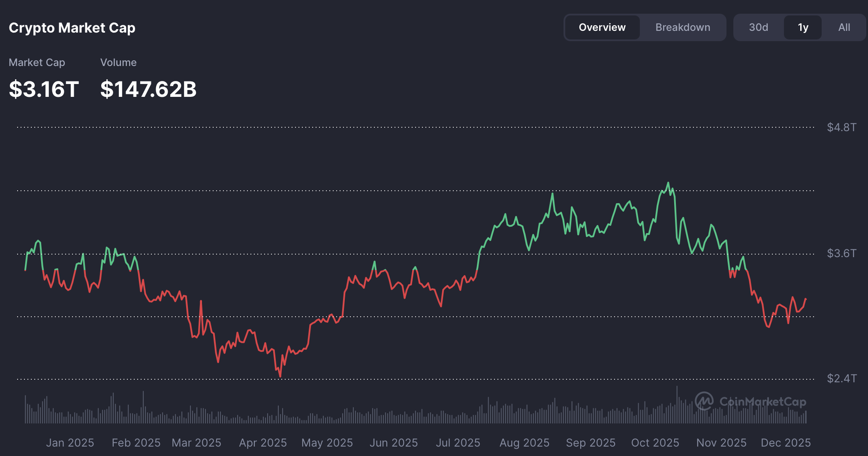Click the Market Cap value $3.16T
Screen dimensions: 868x456
pyautogui.click(x=43, y=89)
